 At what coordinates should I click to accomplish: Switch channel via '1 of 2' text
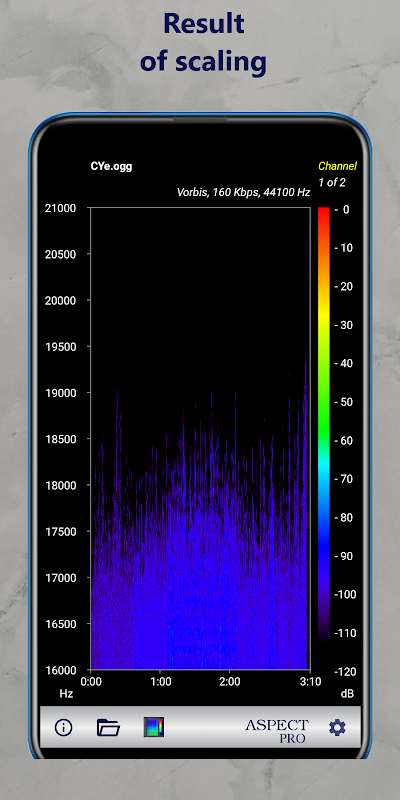coord(332,183)
